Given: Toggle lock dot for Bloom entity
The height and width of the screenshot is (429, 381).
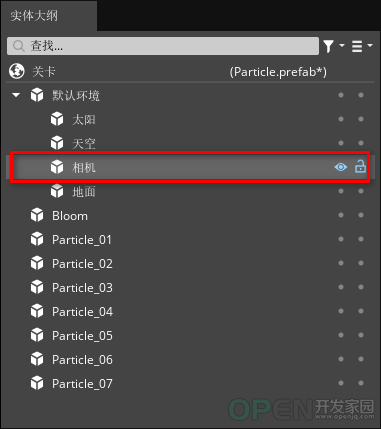Looking at the screenshot, I should click(361, 215).
